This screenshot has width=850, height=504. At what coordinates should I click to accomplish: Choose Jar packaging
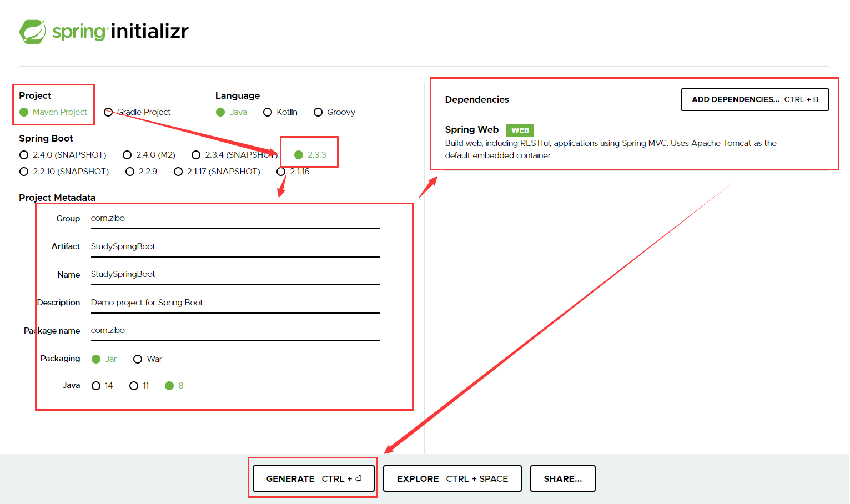coord(104,359)
